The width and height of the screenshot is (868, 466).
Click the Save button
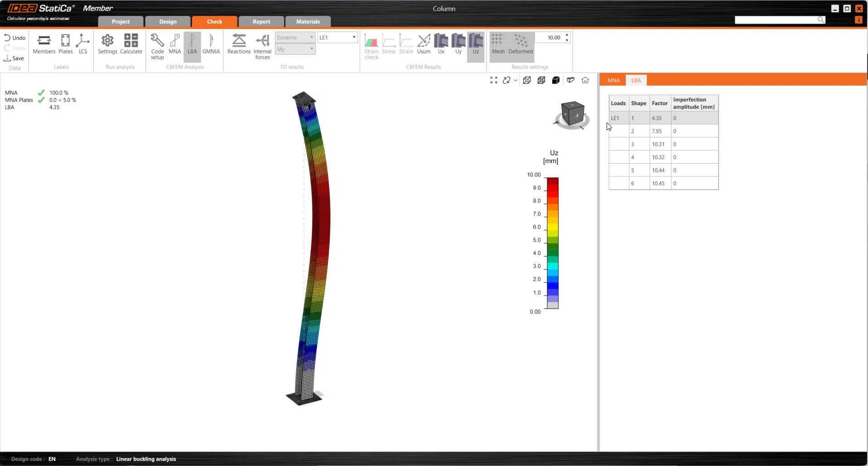[14, 58]
